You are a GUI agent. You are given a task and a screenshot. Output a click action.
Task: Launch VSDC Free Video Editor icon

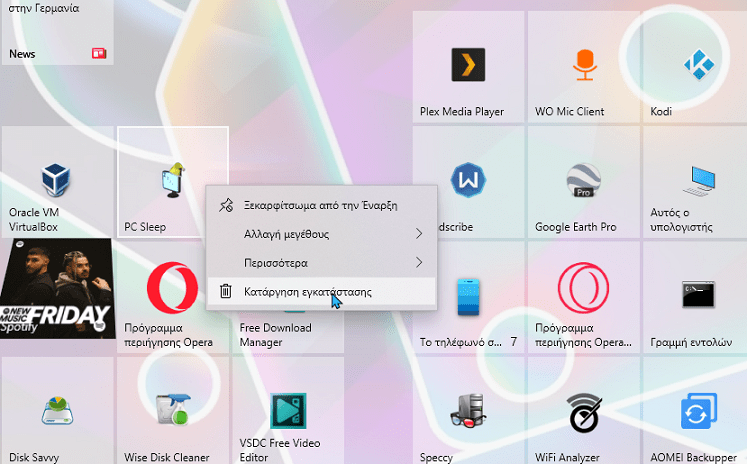click(x=288, y=411)
